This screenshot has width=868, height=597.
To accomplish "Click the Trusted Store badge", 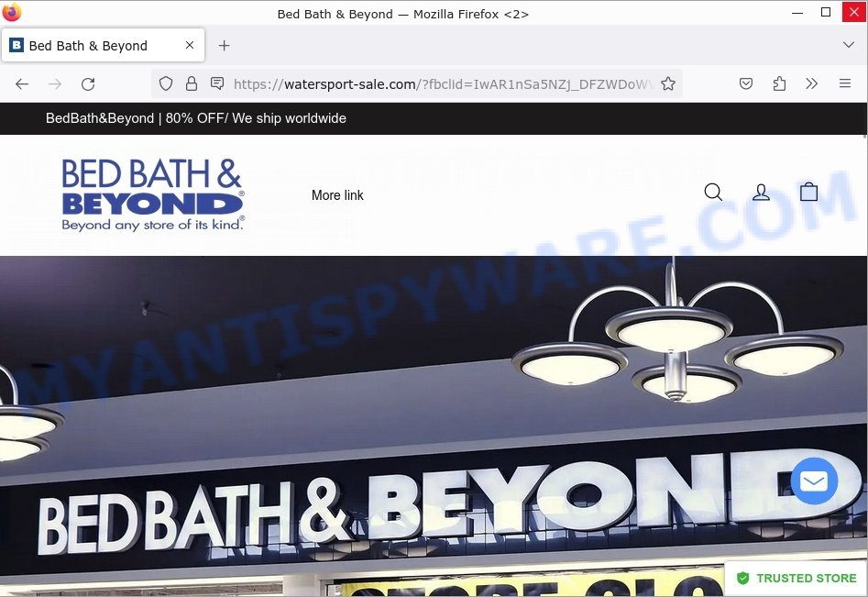I will (797, 578).
